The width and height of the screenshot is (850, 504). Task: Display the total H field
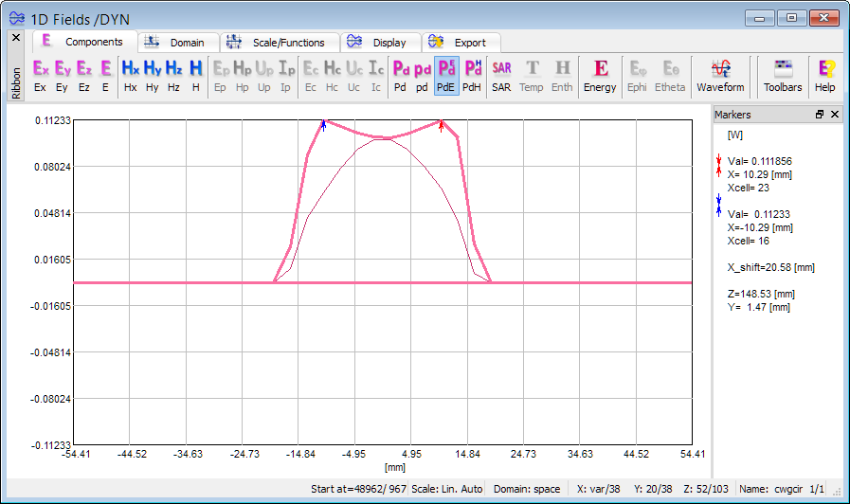click(x=195, y=74)
